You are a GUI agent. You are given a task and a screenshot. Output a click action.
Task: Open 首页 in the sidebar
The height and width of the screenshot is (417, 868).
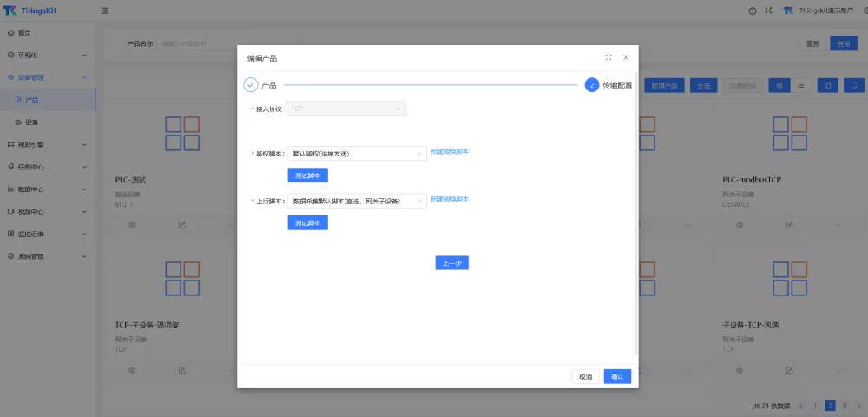(24, 33)
